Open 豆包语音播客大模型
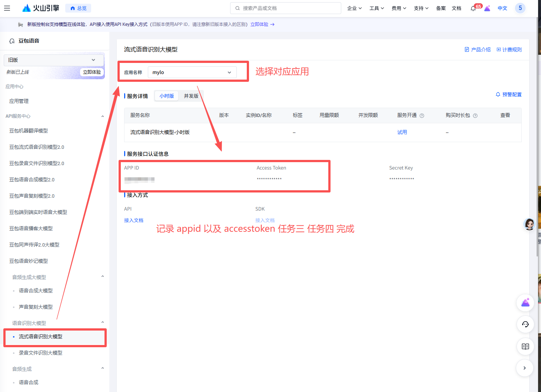The width and height of the screenshot is (541, 392). pos(31,228)
